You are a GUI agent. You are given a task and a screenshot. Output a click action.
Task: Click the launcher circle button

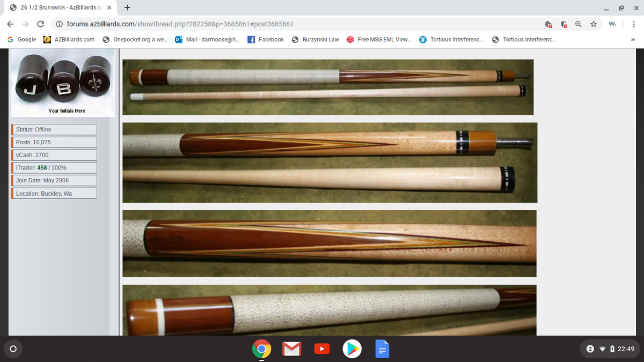point(13,349)
